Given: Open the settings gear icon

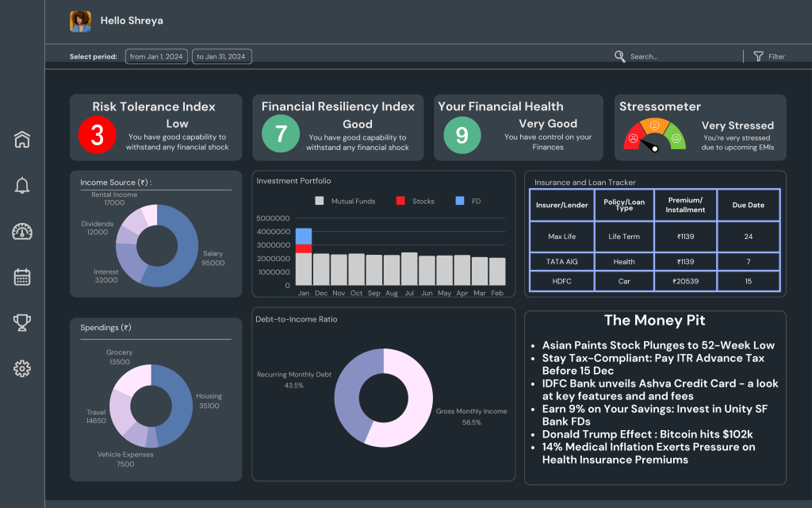Looking at the screenshot, I should [22, 368].
